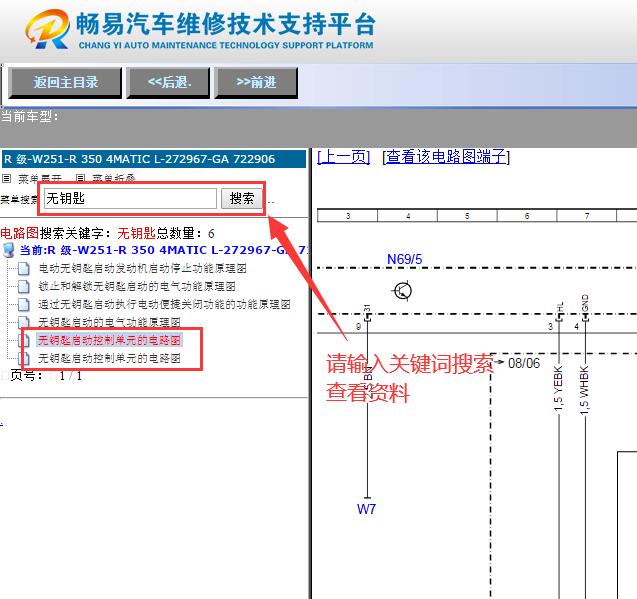
Task: Focus the menu search field containing 无钥匙
Action: (130, 198)
